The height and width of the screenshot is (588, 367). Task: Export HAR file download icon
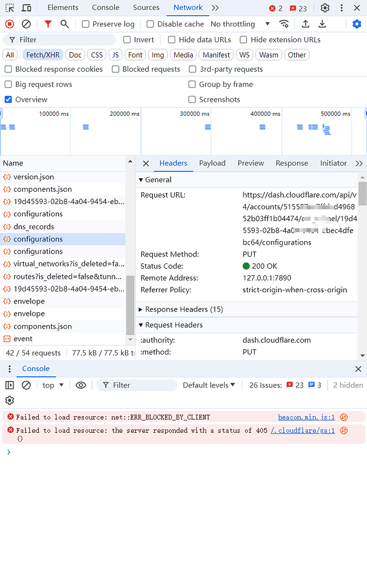click(322, 24)
